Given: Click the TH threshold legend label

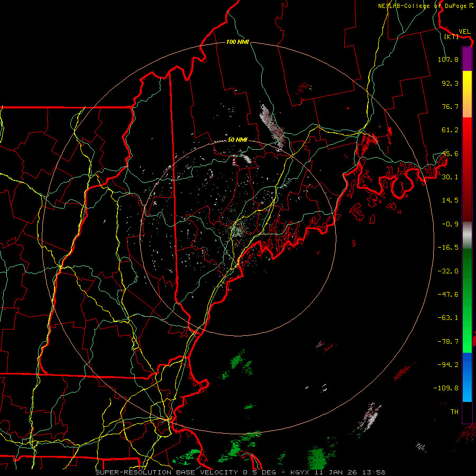Looking at the screenshot, I should [x=454, y=412].
